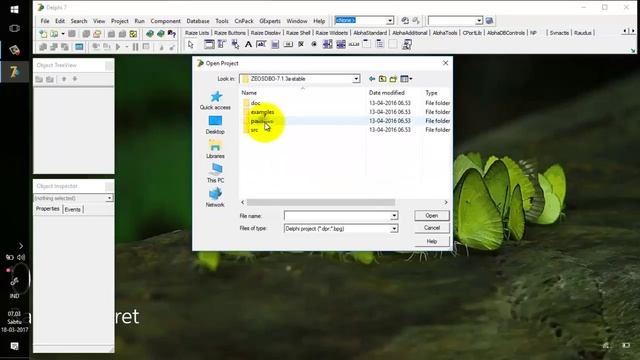
Task: Switch to Raize Lists palette tab
Action: pyautogui.click(x=197, y=33)
